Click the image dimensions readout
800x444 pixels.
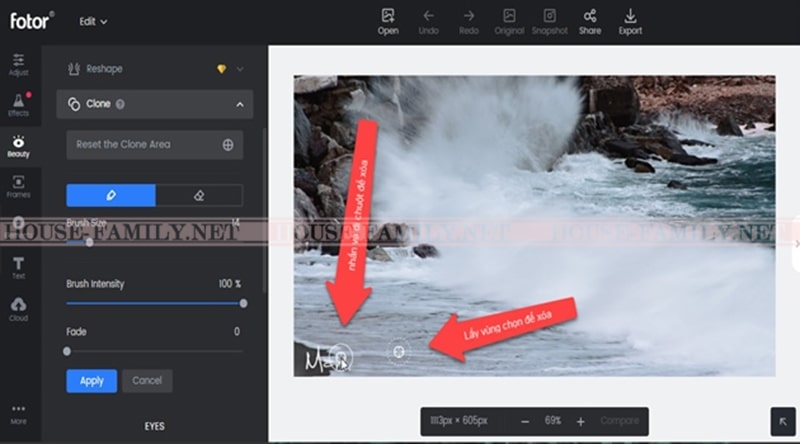click(459, 421)
